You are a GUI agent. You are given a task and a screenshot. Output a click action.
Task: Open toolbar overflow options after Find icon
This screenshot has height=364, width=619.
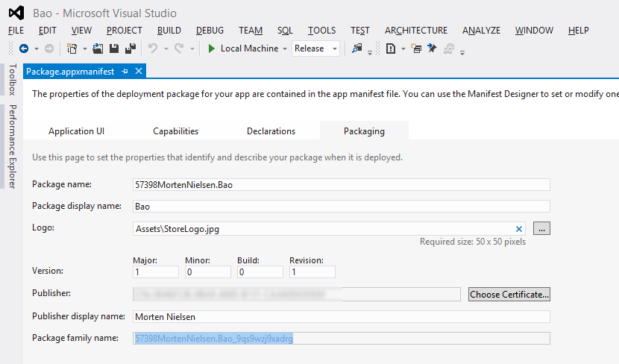coord(369,51)
